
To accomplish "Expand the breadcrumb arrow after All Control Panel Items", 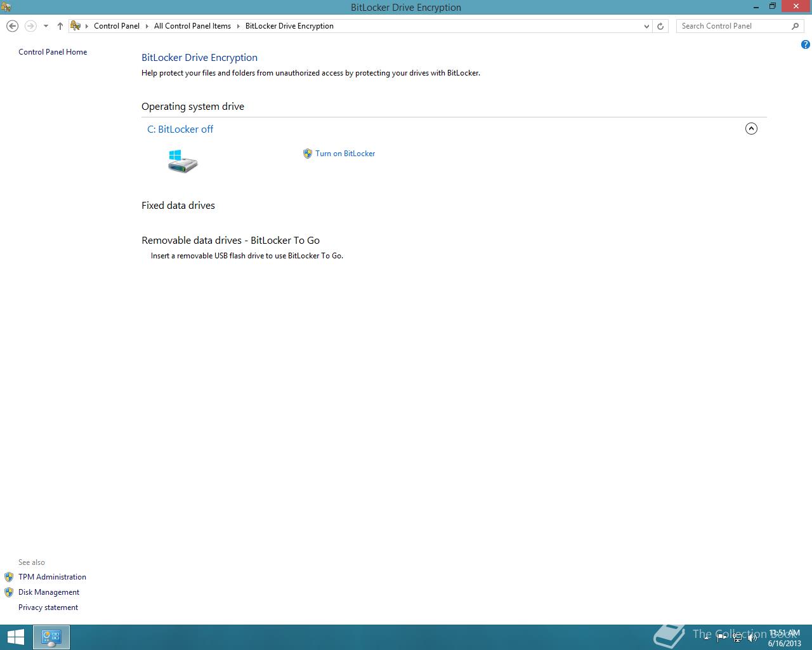I will [x=239, y=26].
